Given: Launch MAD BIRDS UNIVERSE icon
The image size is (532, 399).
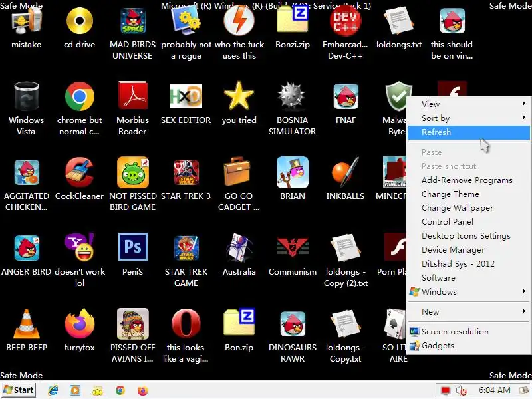Looking at the screenshot, I should 132,21.
